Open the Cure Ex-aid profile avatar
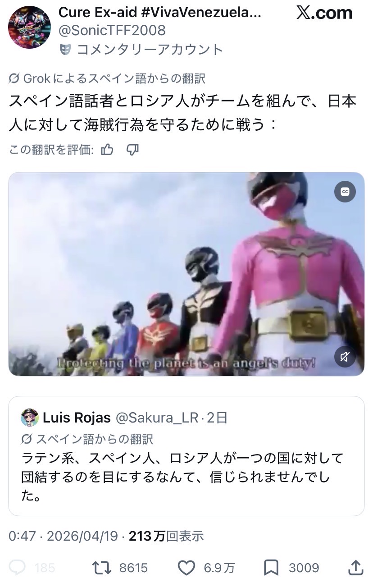This screenshot has width=373, height=588. (29, 28)
